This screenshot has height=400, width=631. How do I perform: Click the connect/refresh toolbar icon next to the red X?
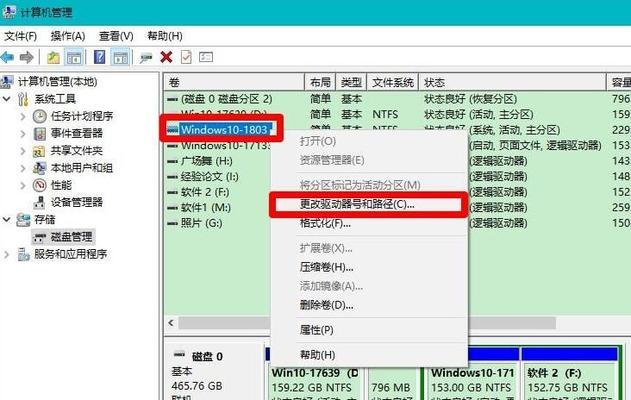146,58
